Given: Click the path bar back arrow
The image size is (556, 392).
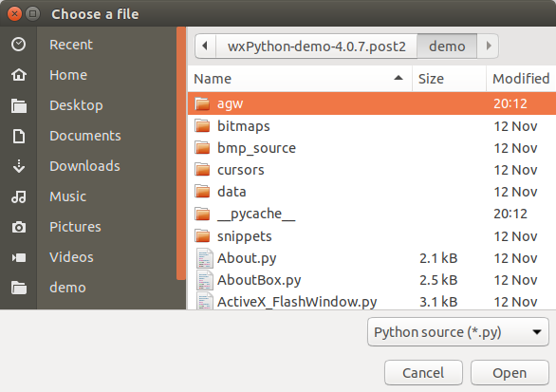Looking at the screenshot, I should click(205, 47).
